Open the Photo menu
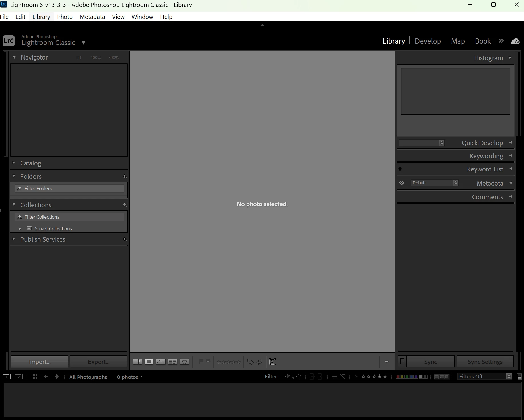This screenshot has width=524, height=420. coord(65,17)
